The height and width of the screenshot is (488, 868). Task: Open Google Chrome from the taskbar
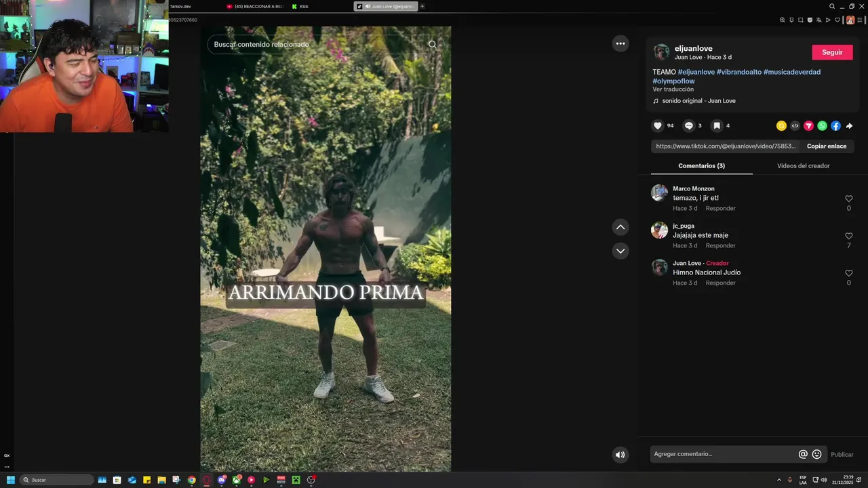pyautogui.click(x=192, y=480)
